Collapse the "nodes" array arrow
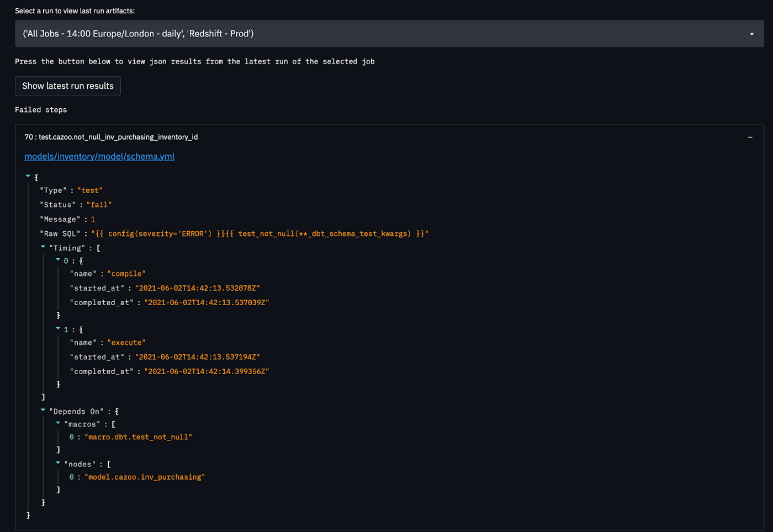 point(58,463)
